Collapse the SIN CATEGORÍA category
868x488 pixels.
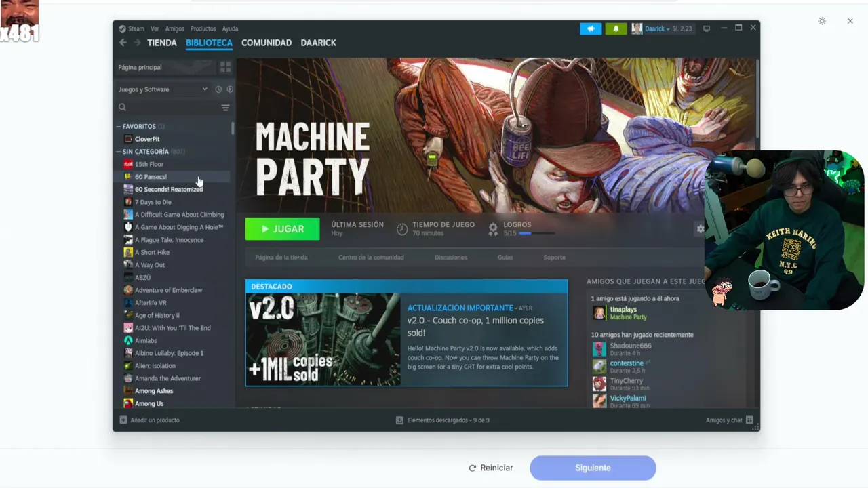click(x=119, y=152)
